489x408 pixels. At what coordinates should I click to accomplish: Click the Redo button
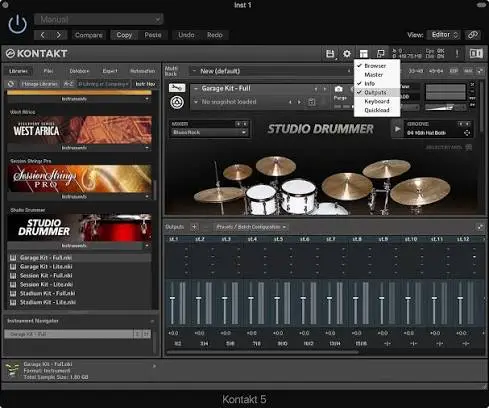point(215,35)
